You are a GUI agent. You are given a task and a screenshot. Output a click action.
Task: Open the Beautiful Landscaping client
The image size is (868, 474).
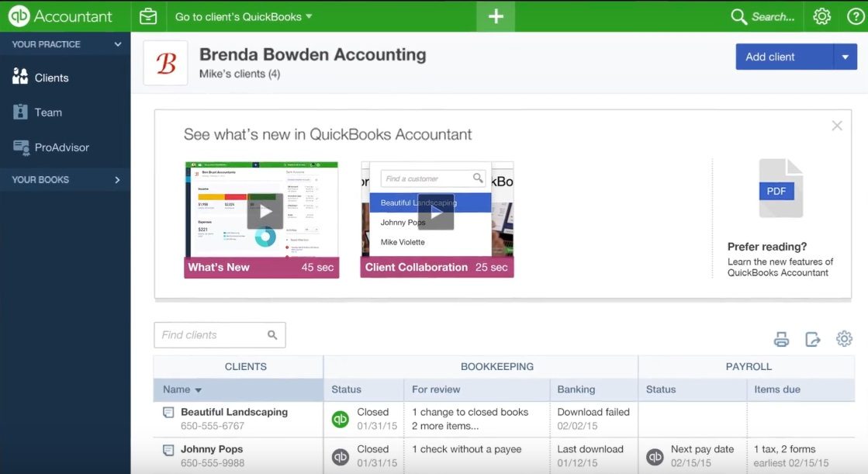pyautogui.click(x=233, y=412)
